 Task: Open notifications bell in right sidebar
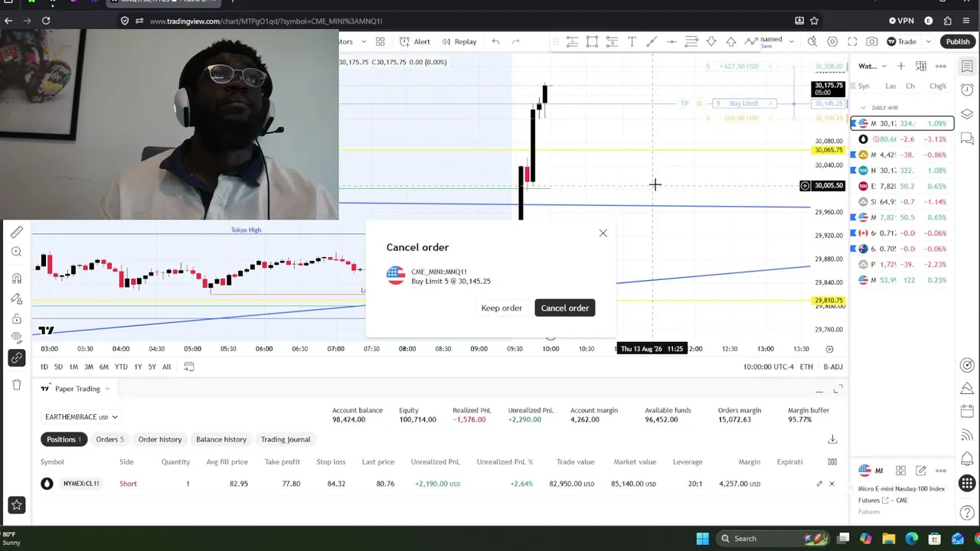(x=967, y=460)
